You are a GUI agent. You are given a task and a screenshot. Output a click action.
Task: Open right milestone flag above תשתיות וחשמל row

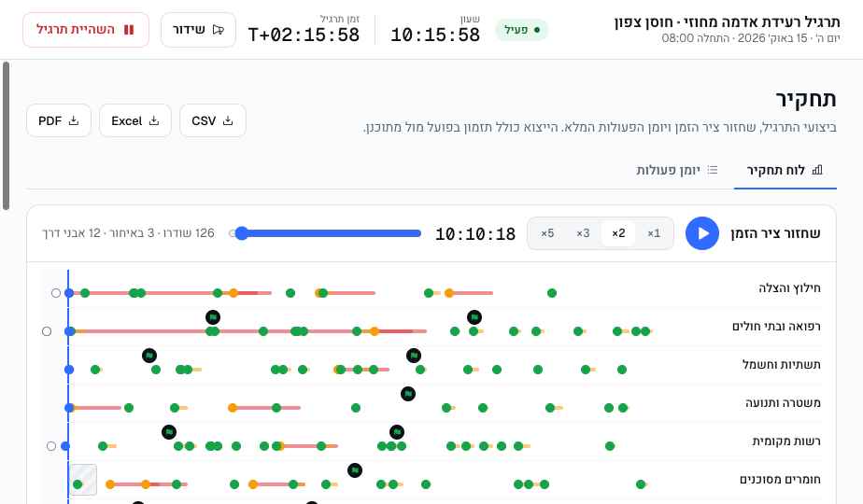[x=414, y=356]
